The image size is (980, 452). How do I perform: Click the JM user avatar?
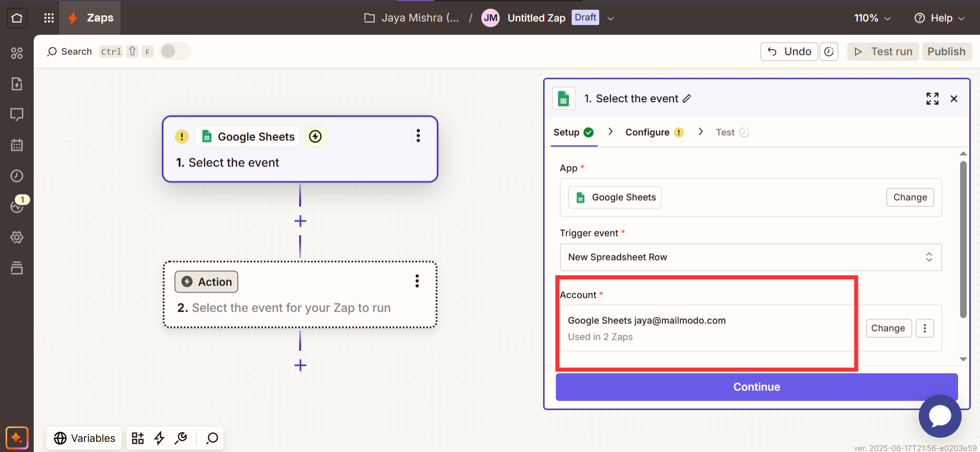click(x=491, y=18)
